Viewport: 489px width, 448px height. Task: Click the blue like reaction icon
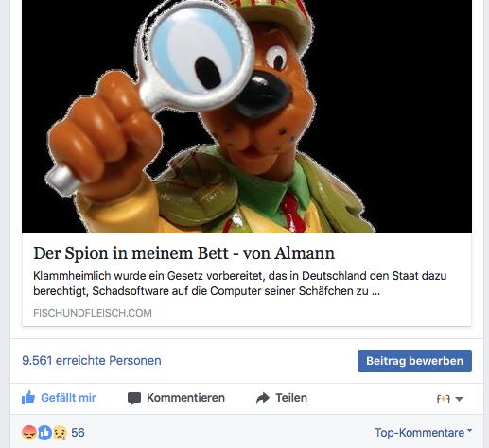[44, 433]
